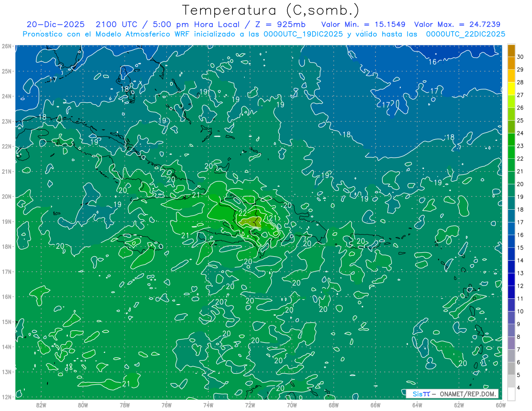Click purple legend band between 8 and 9
The height and width of the screenshot is (411, 532).
point(512,330)
